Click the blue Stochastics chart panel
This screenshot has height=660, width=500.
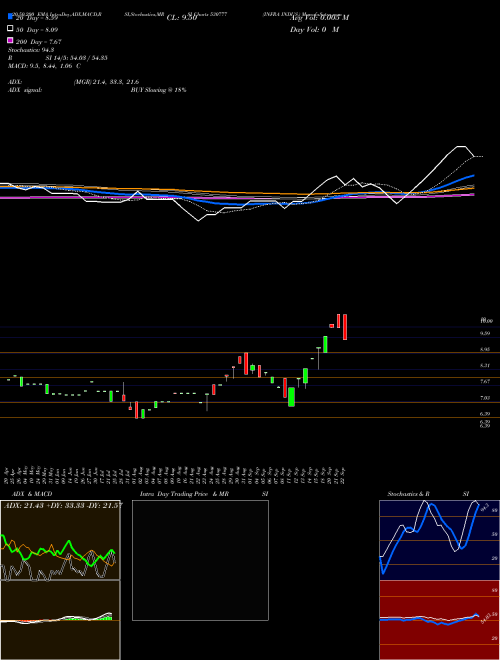click(439, 540)
